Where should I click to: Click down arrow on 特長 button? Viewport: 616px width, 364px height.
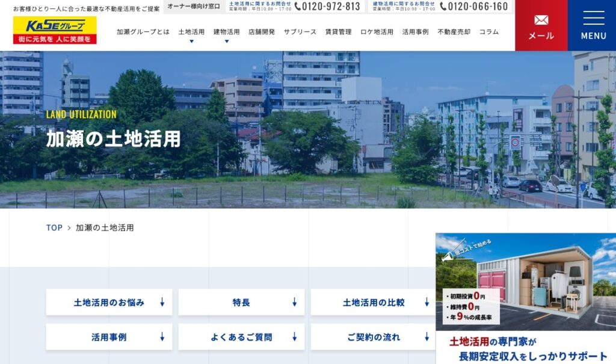294,302
